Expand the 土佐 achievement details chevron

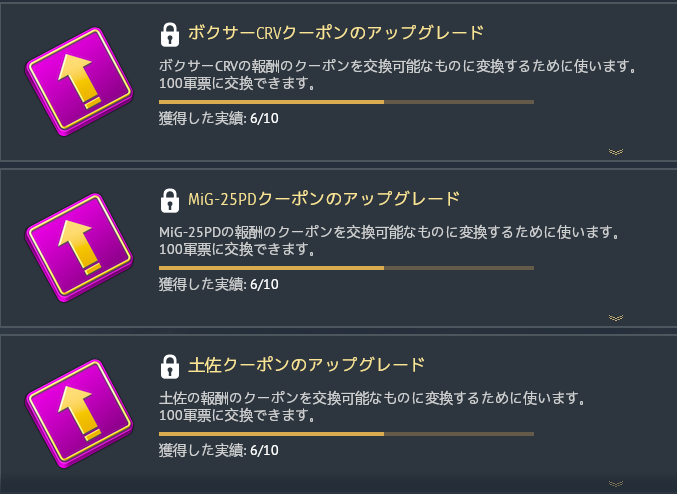(x=616, y=482)
